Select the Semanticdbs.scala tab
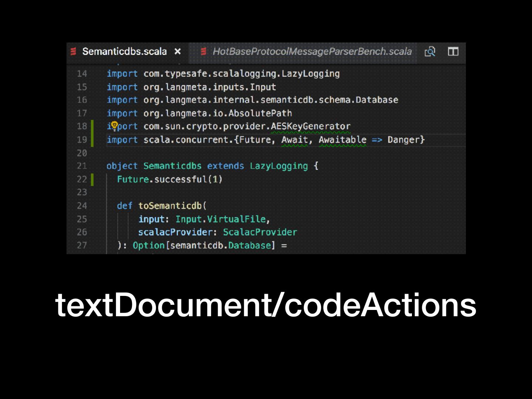 [x=124, y=51]
